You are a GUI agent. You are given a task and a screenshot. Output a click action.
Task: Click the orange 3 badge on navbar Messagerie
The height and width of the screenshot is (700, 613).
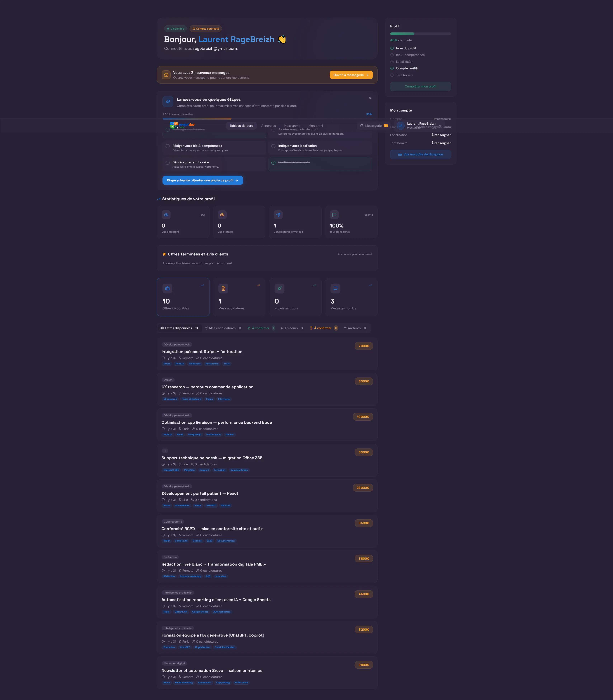(386, 125)
